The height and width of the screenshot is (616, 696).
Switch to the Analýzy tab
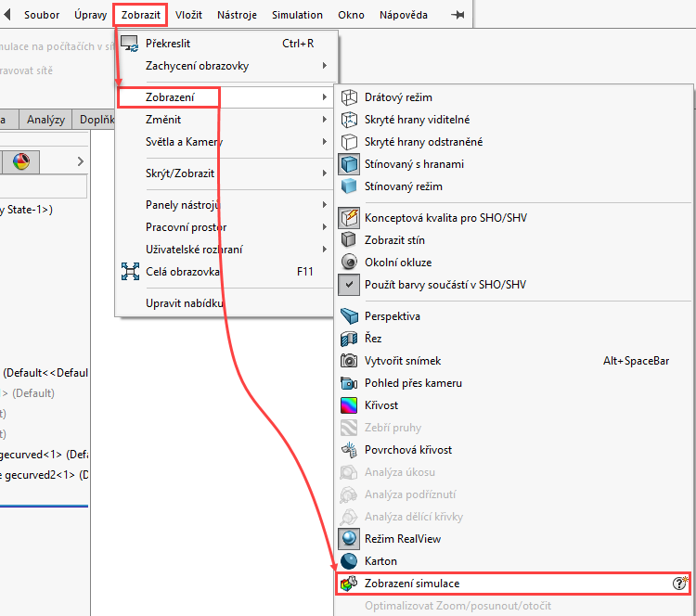45,120
